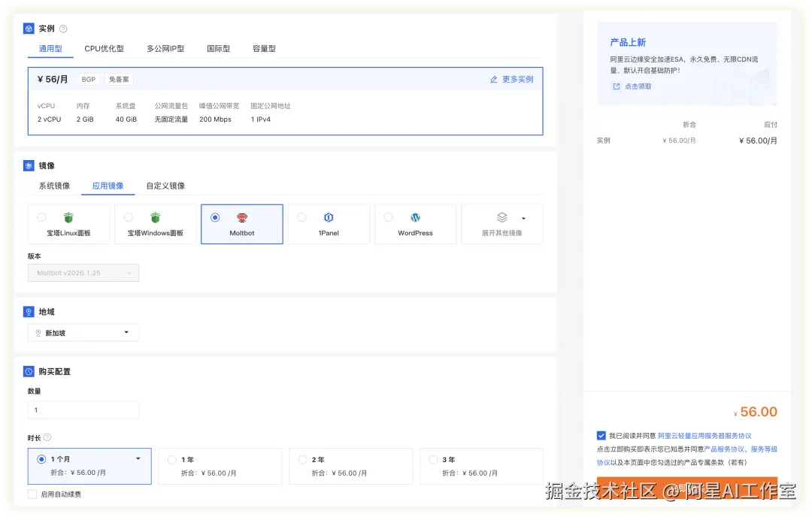The image size is (812, 517).
Task: Open the 产品服务协议 link
Action: [x=725, y=449]
